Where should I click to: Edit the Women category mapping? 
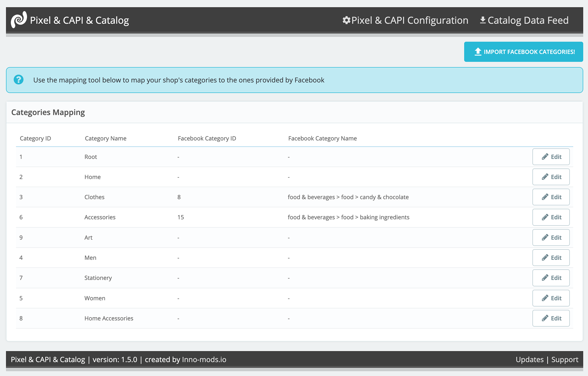pyautogui.click(x=551, y=298)
